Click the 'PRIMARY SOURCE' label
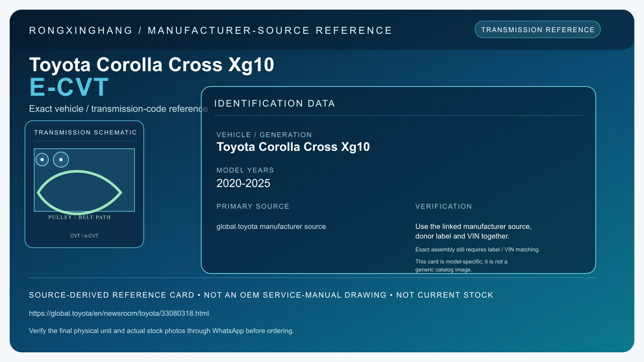The height and width of the screenshot is (362, 644). (x=253, y=206)
